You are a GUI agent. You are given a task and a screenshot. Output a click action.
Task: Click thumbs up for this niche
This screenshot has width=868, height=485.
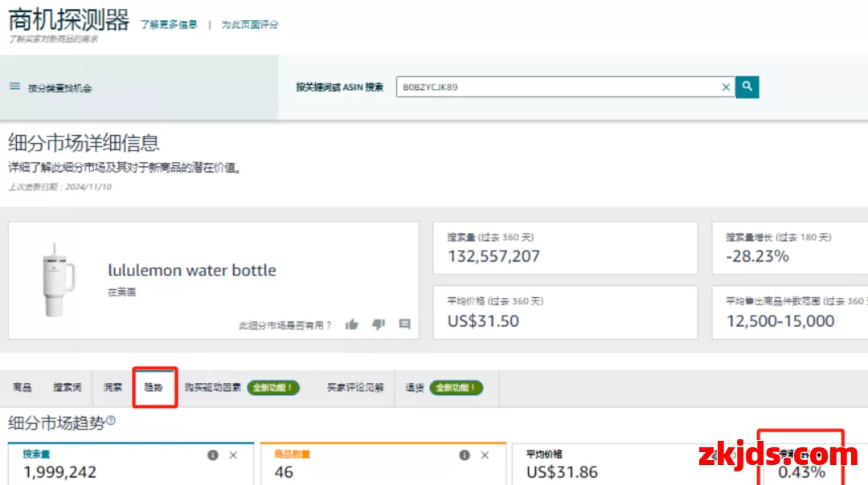[351, 324]
